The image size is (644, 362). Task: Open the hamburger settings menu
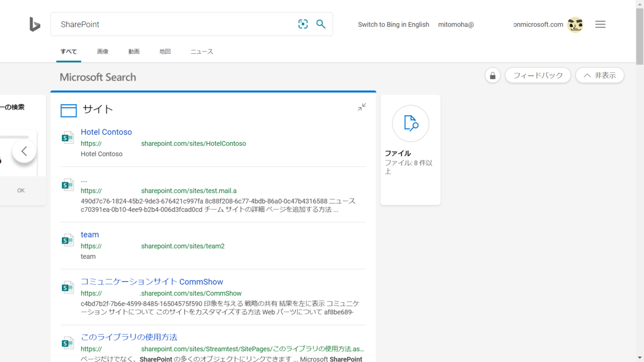pyautogui.click(x=601, y=24)
